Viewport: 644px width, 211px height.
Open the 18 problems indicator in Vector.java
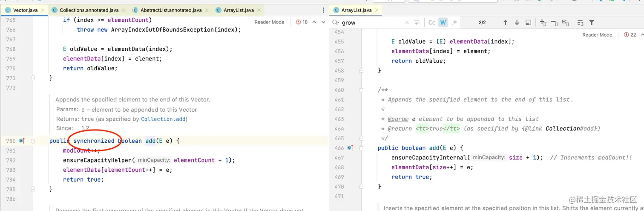302,22
